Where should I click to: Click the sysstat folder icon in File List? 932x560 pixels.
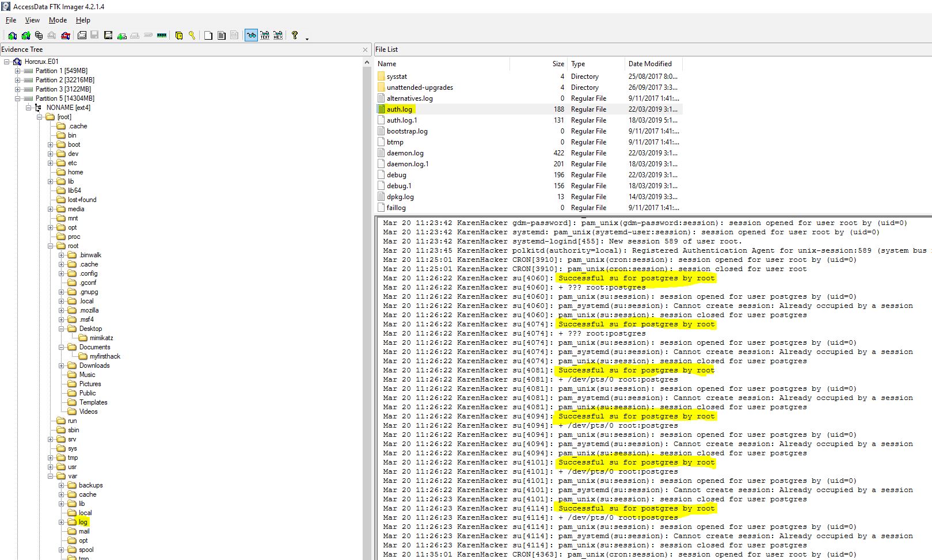[381, 77]
